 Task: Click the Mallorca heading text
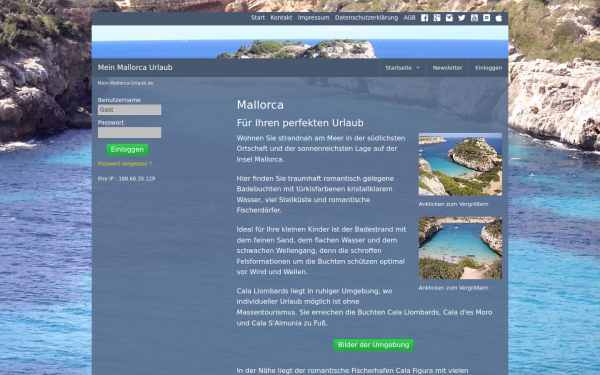click(x=260, y=105)
